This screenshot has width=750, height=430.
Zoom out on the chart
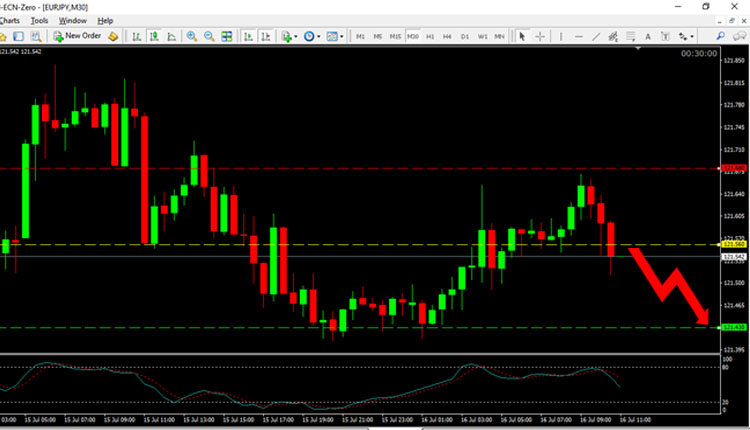209,36
